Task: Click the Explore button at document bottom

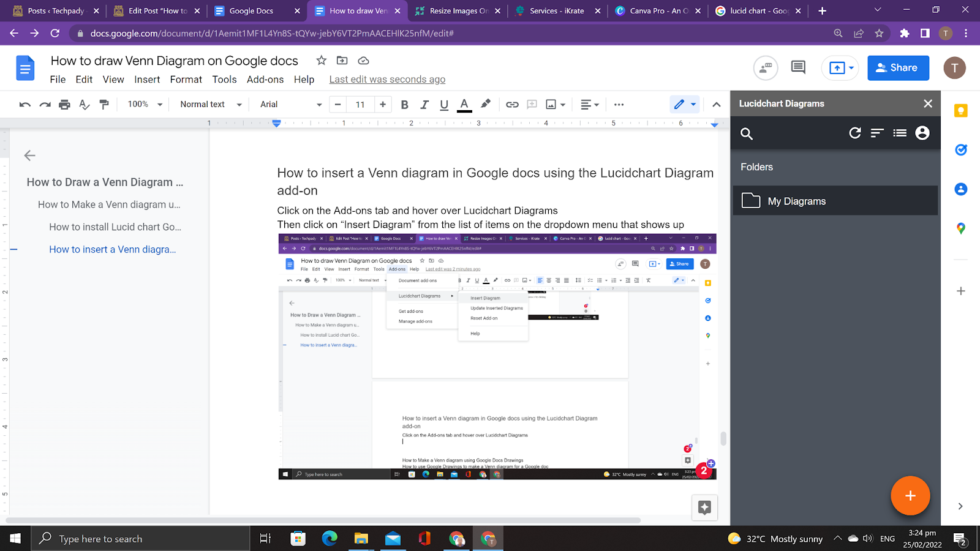Action: click(704, 508)
